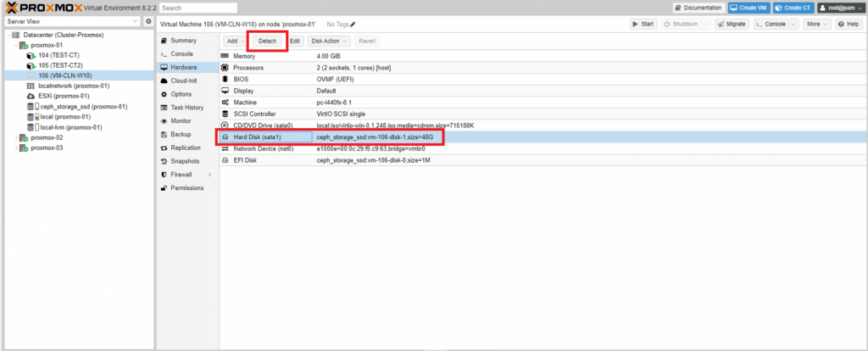Click the Edit button
The image size is (868, 351).
[295, 41]
